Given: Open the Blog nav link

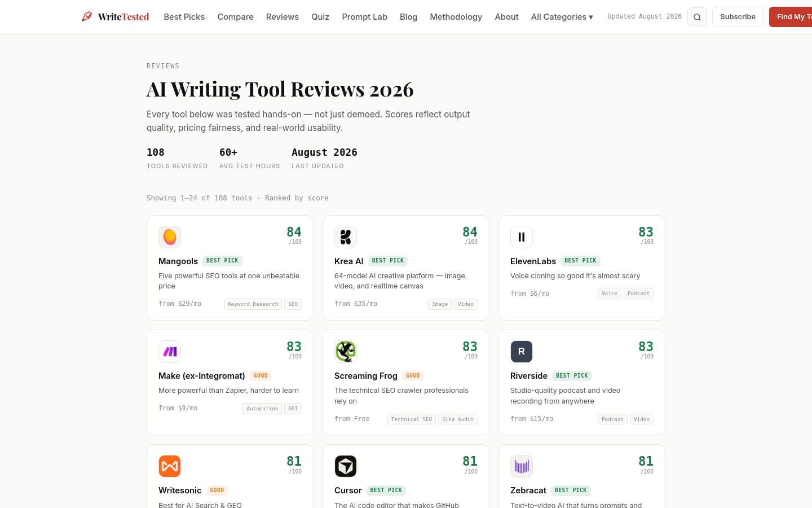Looking at the screenshot, I should (409, 17).
